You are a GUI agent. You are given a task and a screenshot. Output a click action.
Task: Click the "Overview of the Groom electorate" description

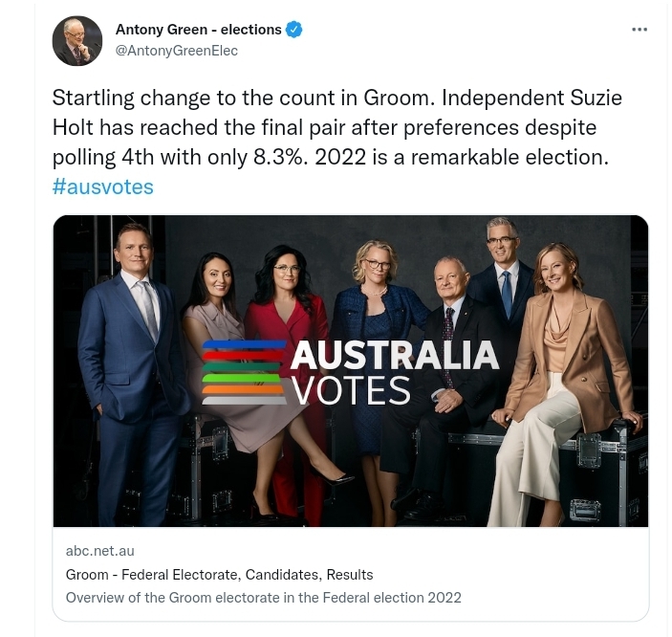(x=263, y=598)
